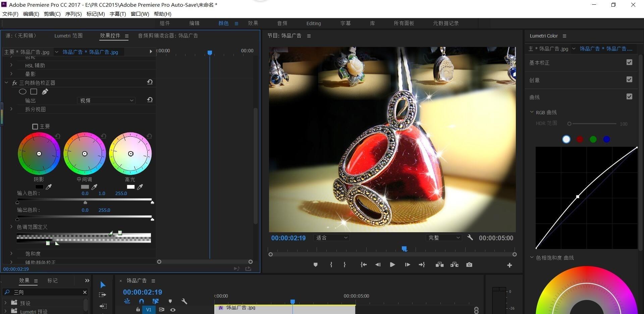Enable the 主要 checkbox
Image resolution: width=644 pixels, height=314 pixels.
click(x=35, y=126)
